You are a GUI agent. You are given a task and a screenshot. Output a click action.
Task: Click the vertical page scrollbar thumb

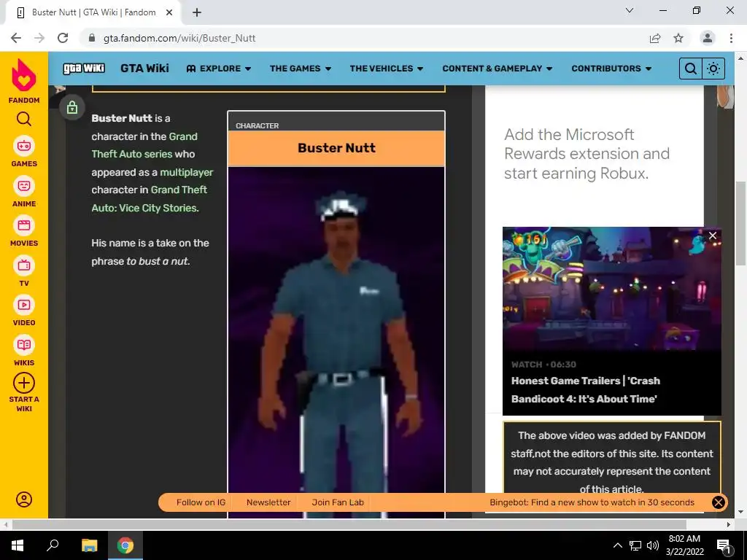click(740, 223)
